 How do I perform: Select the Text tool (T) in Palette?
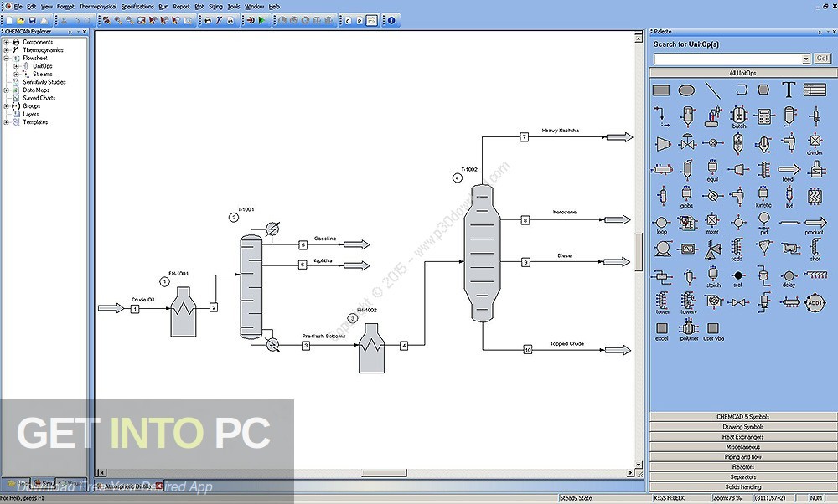point(789,90)
